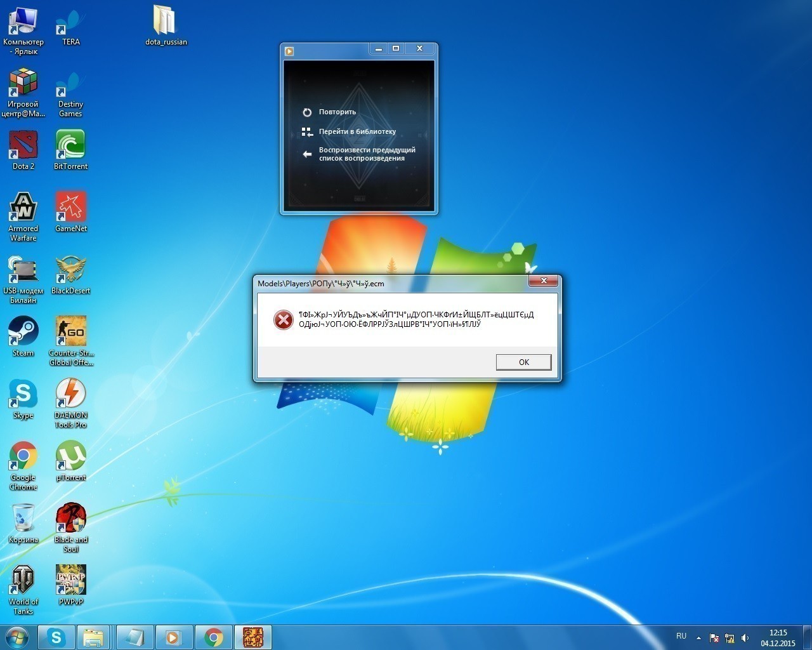Open the volume control in system tray
Viewport: 812px width, 650px height.
click(745, 638)
